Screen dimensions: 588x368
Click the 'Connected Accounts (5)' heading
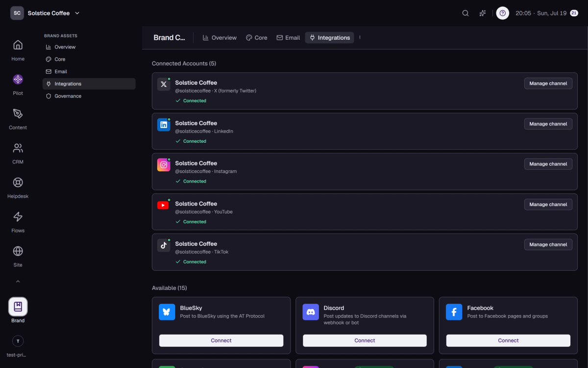tap(184, 64)
